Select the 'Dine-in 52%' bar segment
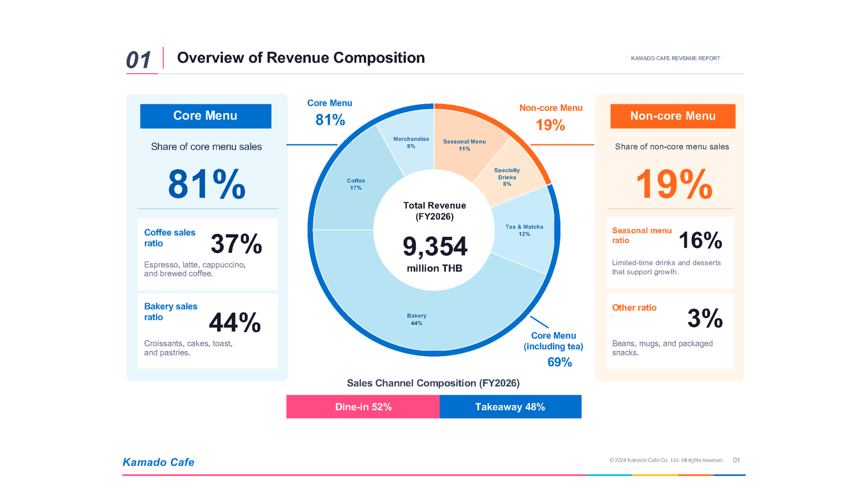 (363, 407)
